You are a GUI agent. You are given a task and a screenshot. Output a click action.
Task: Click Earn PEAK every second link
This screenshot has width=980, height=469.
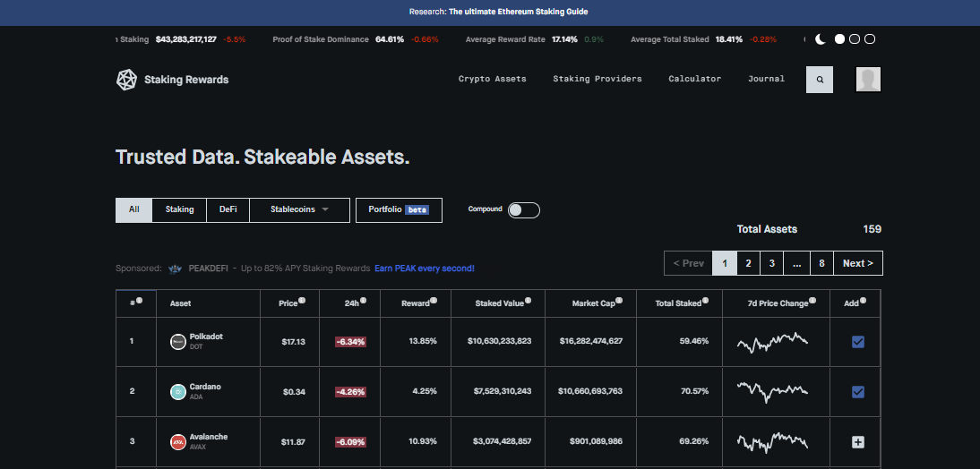point(425,269)
